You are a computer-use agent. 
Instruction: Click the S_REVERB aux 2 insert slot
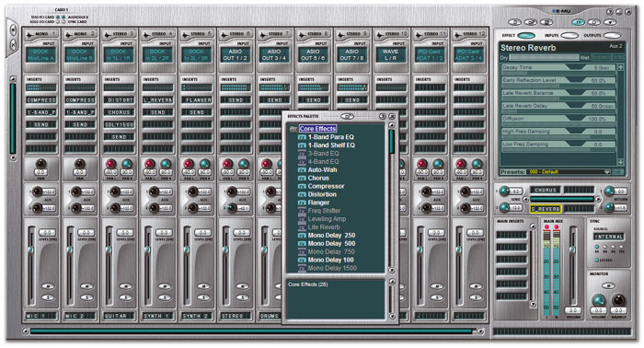point(546,209)
